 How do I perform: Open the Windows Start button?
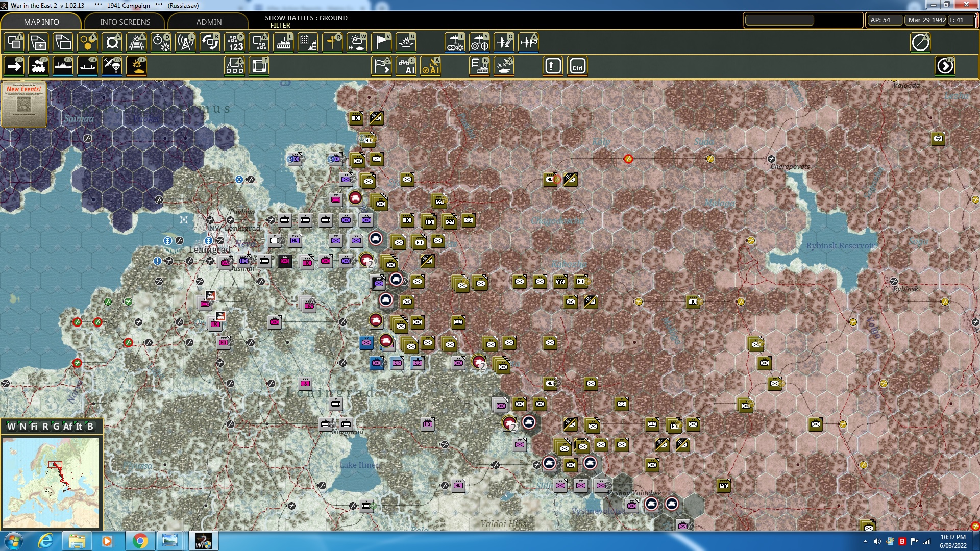click(14, 541)
